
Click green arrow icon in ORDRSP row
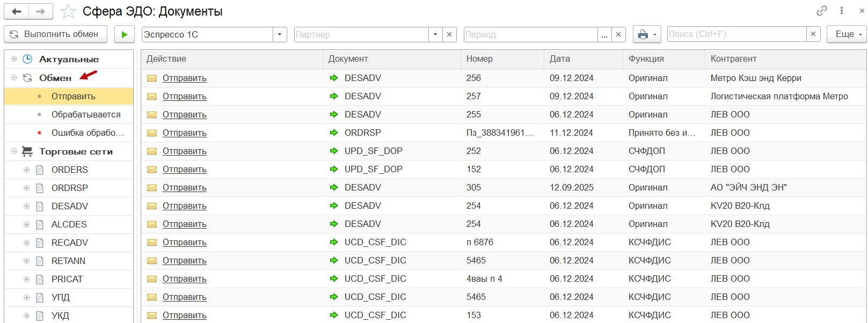pyautogui.click(x=334, y=133)
